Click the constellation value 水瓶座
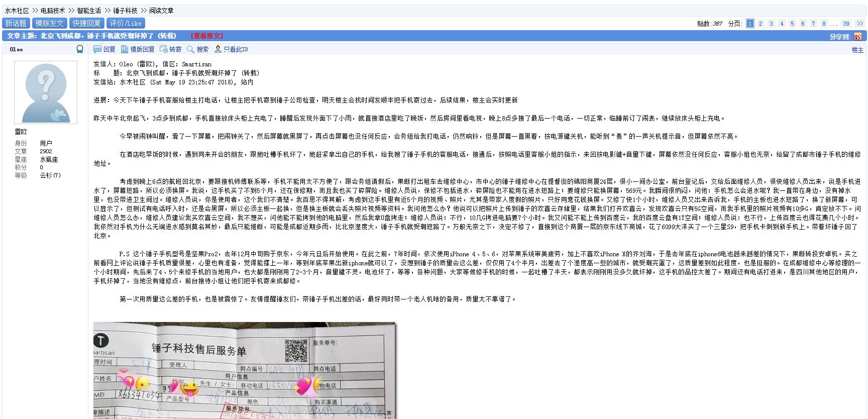This screenshot has width=868, height=419. point(49,159)
